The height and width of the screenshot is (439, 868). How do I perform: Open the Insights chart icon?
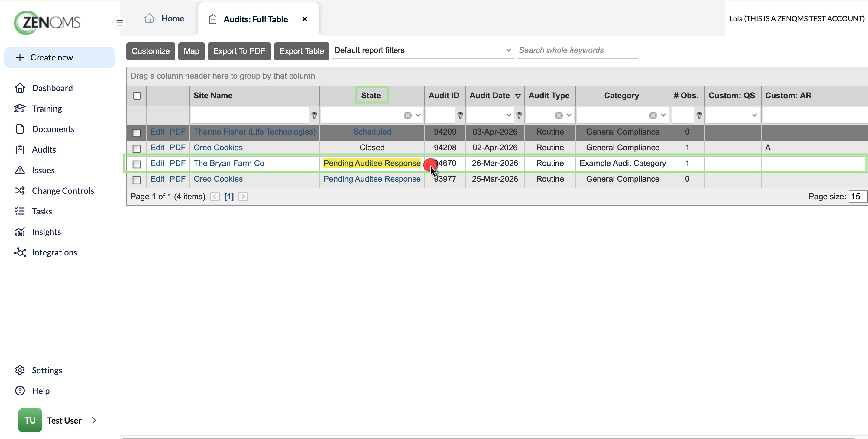click(20, 232)
